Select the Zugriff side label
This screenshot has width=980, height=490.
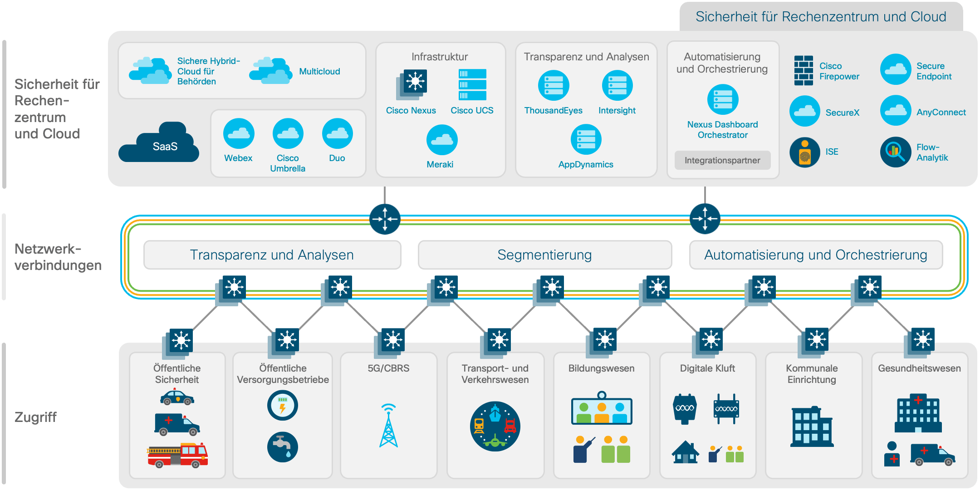click(x=35, y=417)
